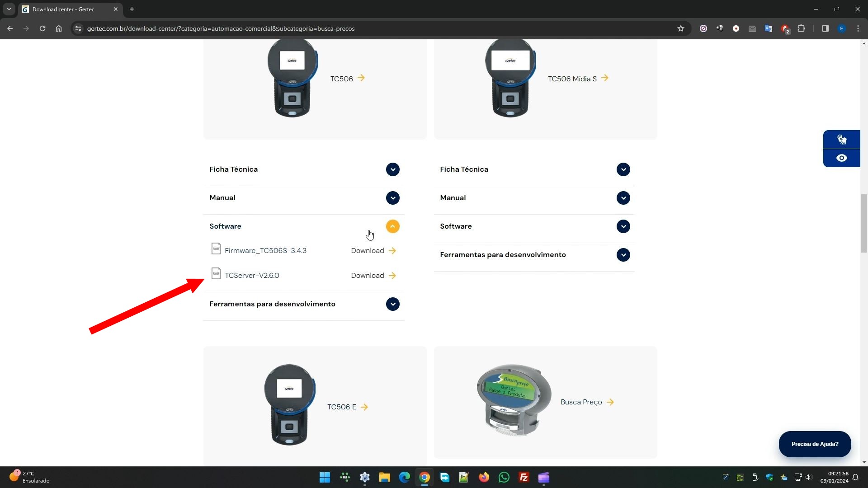The width and height of the screenshot is (868, 488).
Task: Click the TC506 E product image
Action: [x=289, y=405]
